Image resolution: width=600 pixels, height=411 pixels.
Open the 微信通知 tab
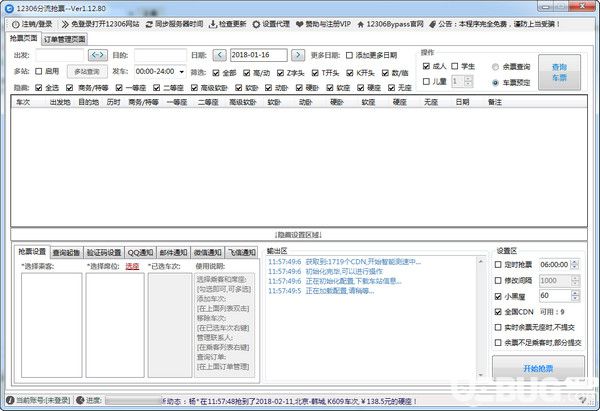[x=207, y=253]
